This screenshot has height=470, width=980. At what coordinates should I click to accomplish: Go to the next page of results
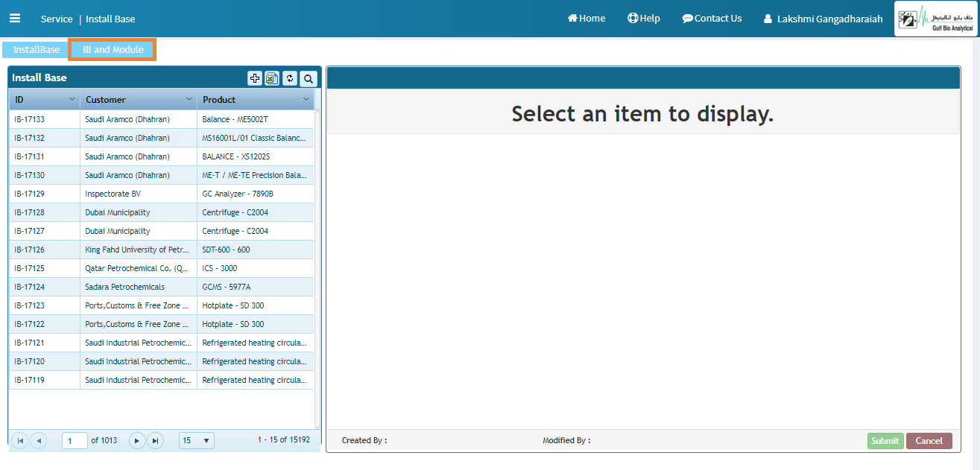137,441
